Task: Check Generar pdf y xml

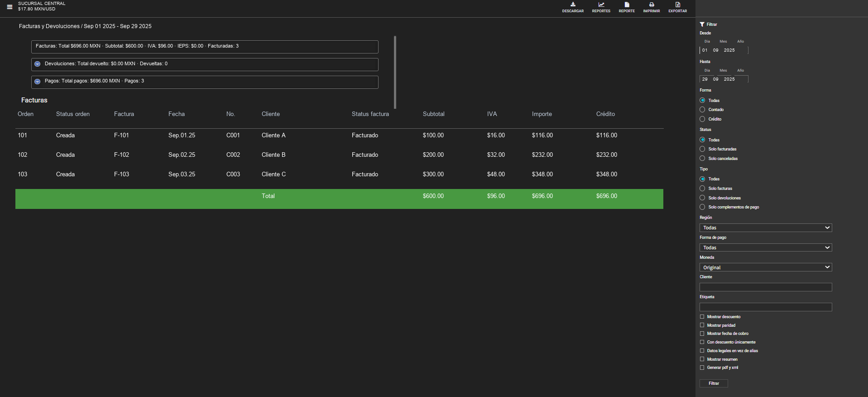Action: 702,368
